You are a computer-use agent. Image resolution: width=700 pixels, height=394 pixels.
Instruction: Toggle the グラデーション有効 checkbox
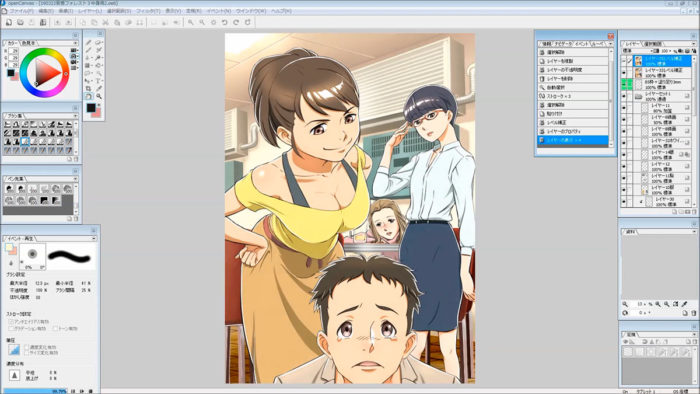pyautogui.click(x=11, y=328)
